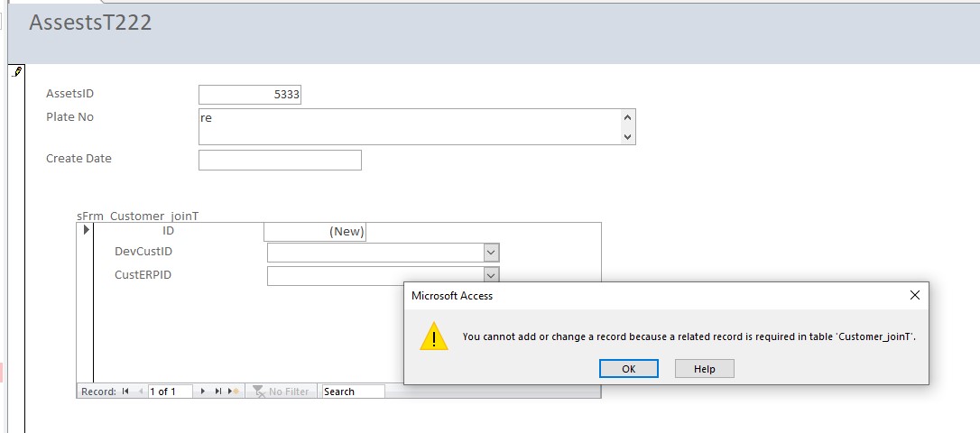Open the DevCustID dropdown list
The image size is (980, 433).
(x=491, y=253)
